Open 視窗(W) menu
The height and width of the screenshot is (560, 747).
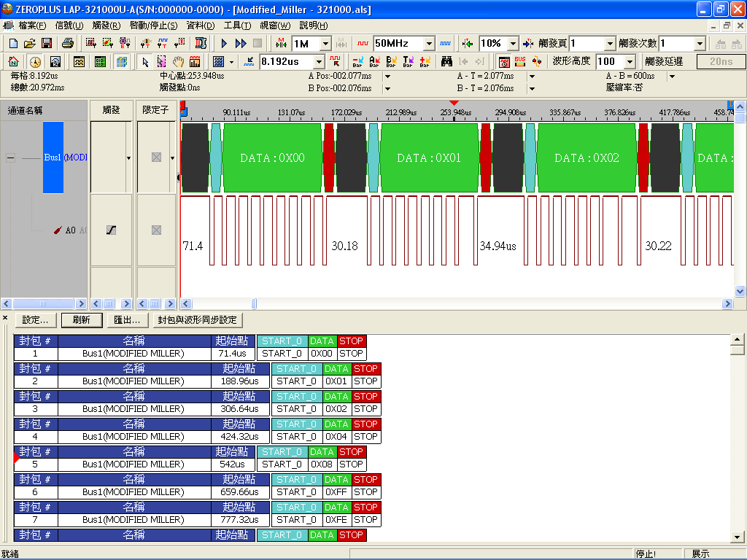point(275,26)
